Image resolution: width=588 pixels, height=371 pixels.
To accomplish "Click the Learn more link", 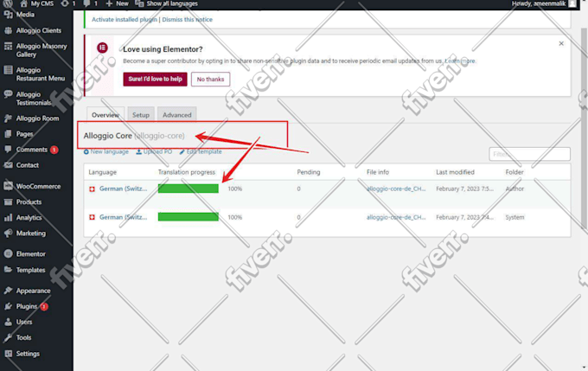I will [x=460, y=61].
